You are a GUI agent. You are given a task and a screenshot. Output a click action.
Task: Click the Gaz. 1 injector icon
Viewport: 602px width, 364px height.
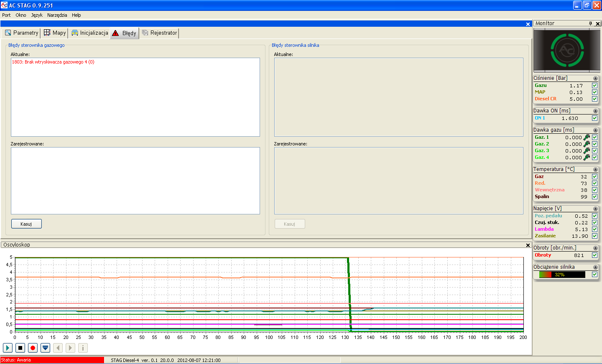[587, 137]
